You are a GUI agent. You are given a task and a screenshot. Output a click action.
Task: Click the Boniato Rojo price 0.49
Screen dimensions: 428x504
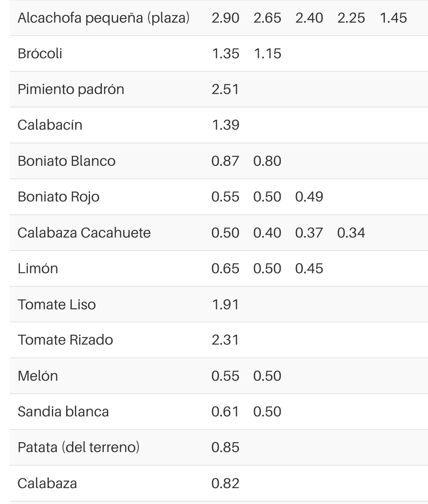(309, 197)
